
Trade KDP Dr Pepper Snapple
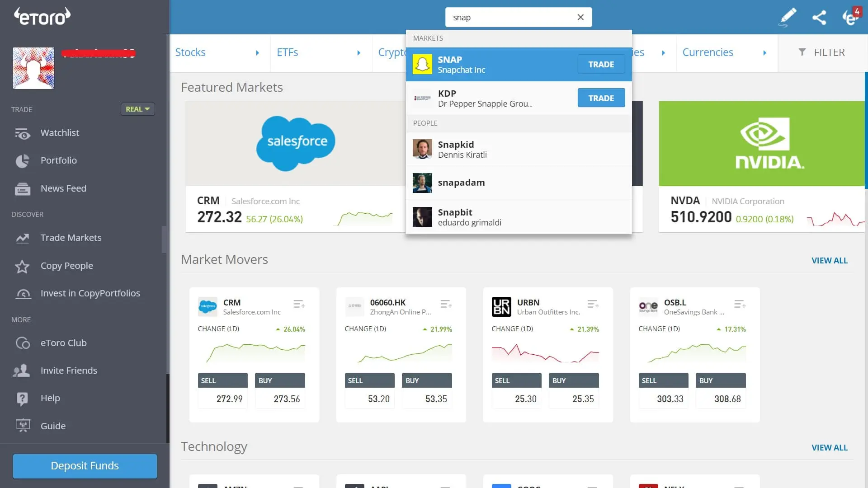point(601,98)
